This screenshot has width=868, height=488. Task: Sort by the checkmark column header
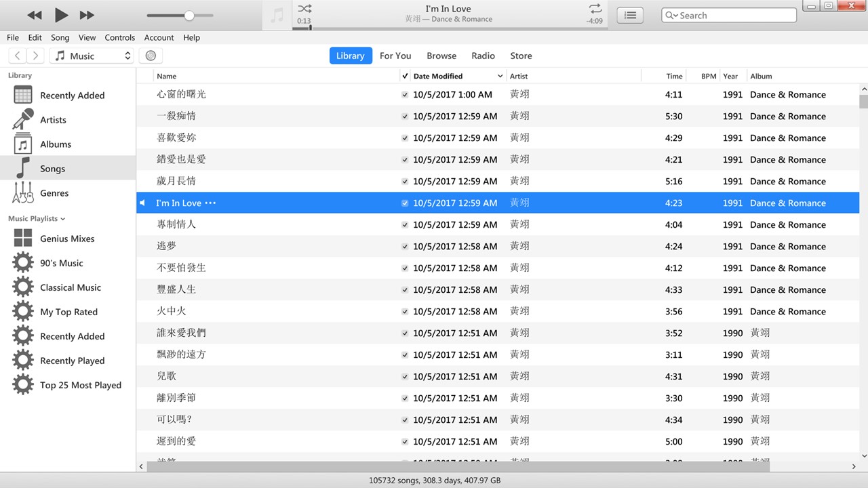pyautogui.click(x=405, y=76)
